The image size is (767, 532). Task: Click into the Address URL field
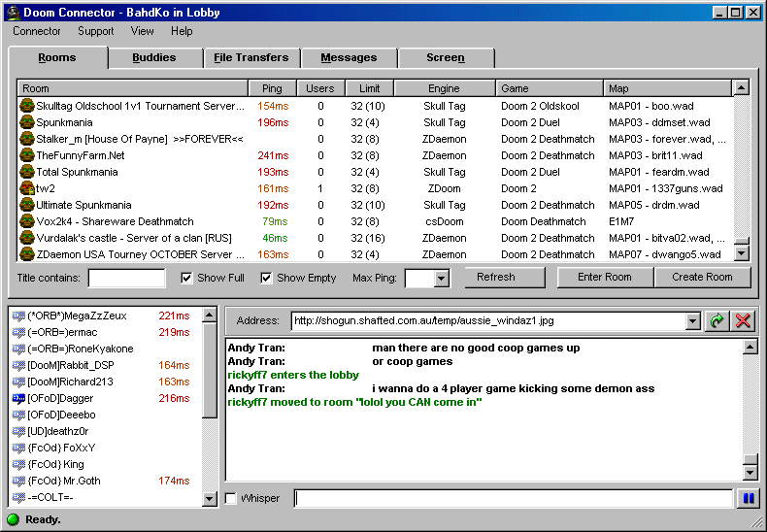pos(488,321)
